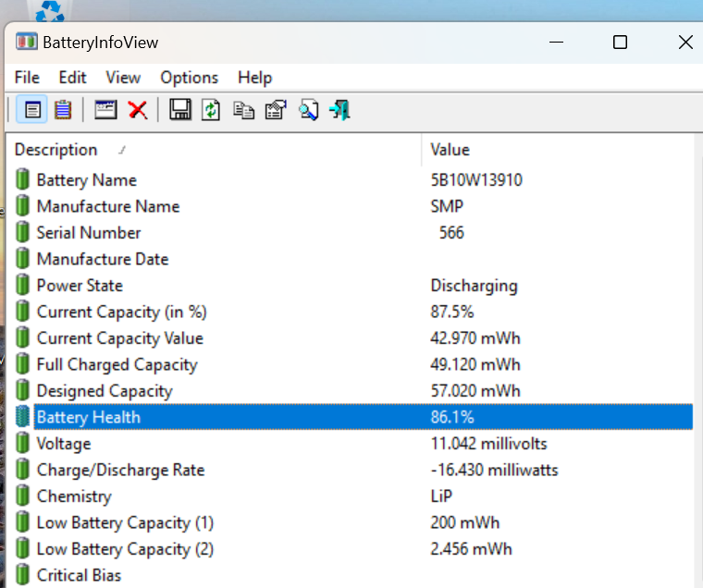Click the BatteryInfoView title bar app icon
Screen dimensions: 703x588
(27, 43)
